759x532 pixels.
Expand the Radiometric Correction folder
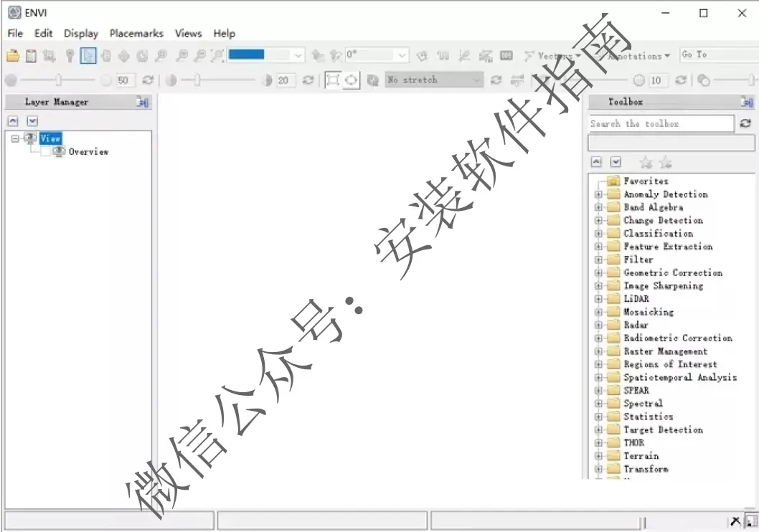coord(599,338)
